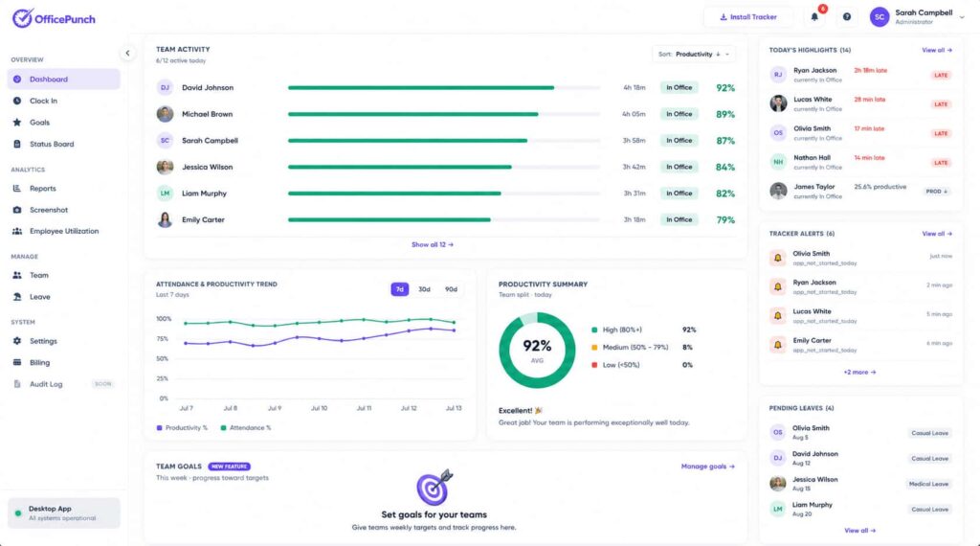980x546 pixels.
Task: Click the High (80%+) green legend swatch
Action: (594, 330)
